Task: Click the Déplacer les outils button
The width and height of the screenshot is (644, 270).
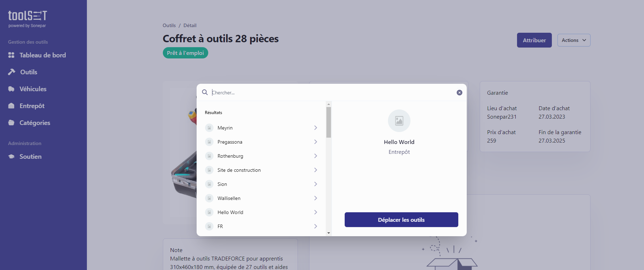Action: coord(401,220)
